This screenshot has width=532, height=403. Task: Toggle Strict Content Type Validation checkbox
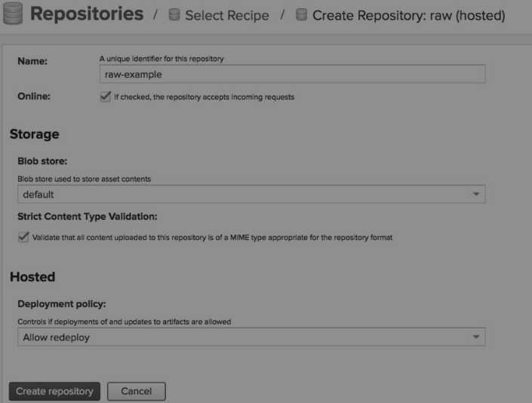coord(23,237)
